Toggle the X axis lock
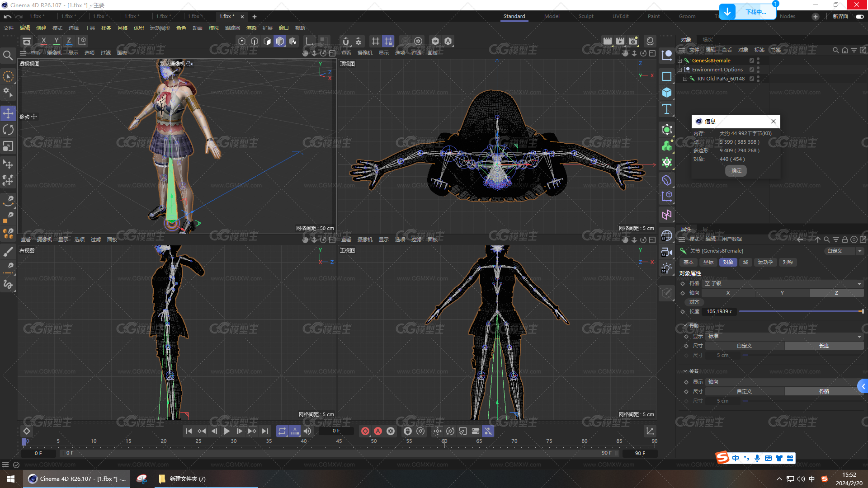868x488 pixels. tap(43, 41)
